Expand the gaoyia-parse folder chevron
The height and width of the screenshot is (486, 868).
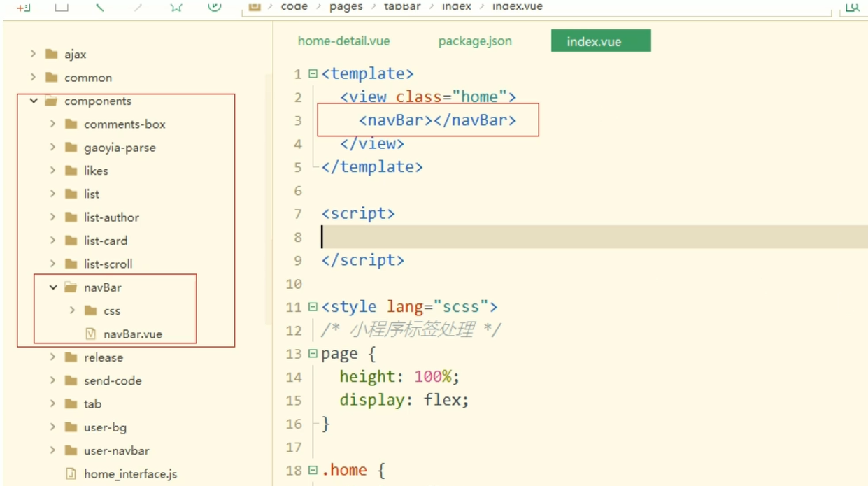tap(52, 148)
